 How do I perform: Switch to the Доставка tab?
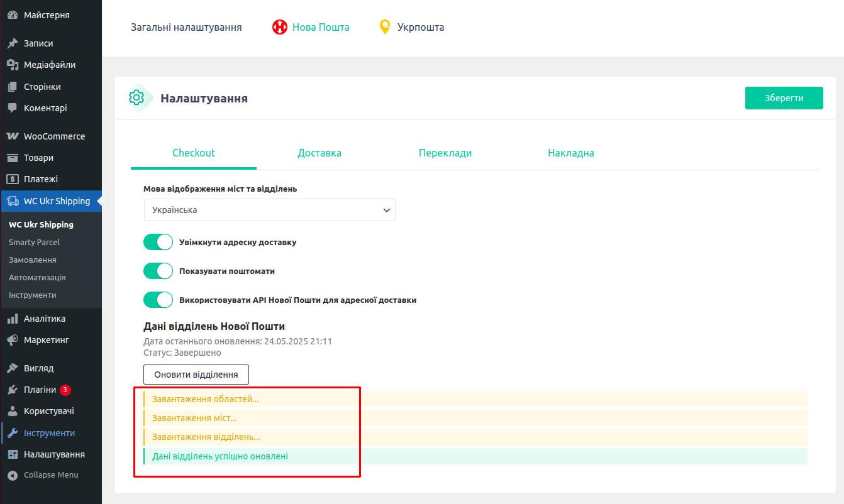coord(319,153)
